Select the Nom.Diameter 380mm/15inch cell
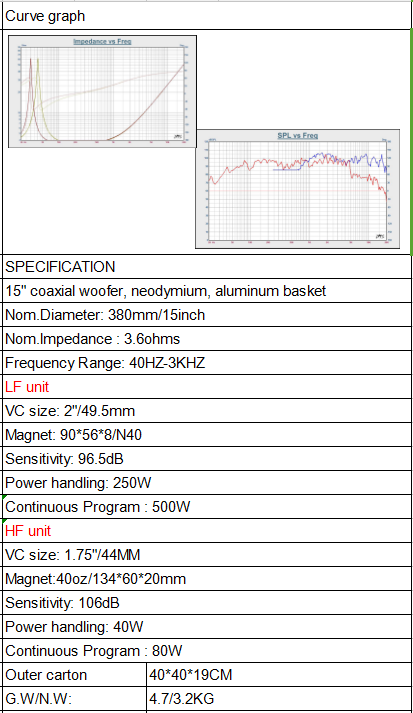The height and width of the screenshot is (713, 413). (207, 315)
